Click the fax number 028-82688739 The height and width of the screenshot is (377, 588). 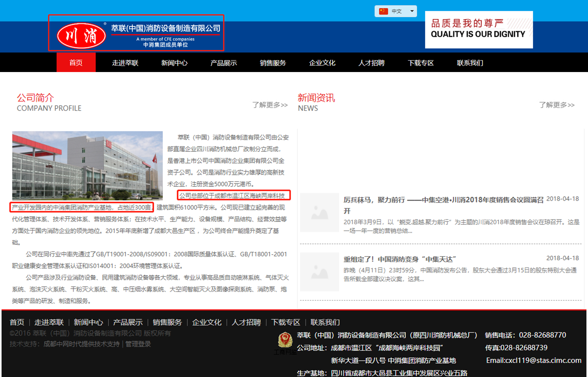coord(524,348)
